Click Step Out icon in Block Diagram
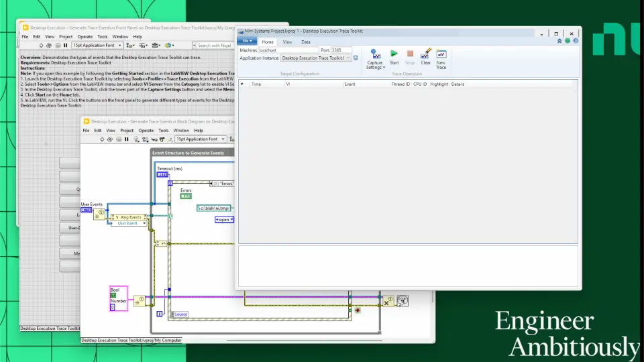The height and width of the screenshot is (362, 644). (170, 139)
